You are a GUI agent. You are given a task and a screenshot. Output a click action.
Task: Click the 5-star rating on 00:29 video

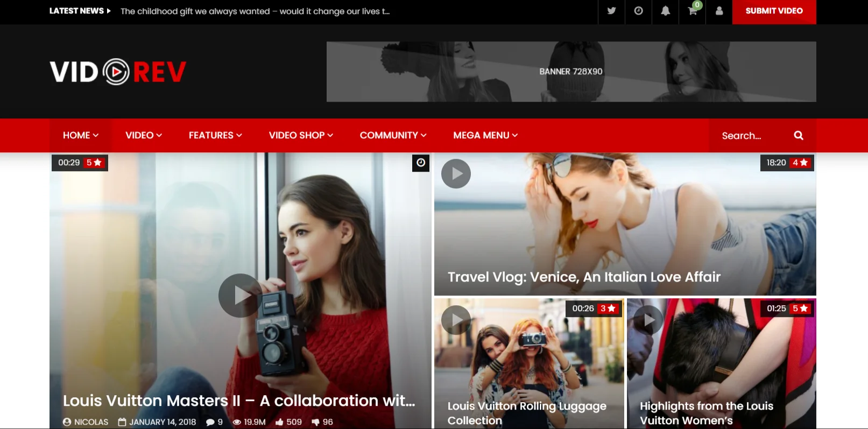coord(94,163)
